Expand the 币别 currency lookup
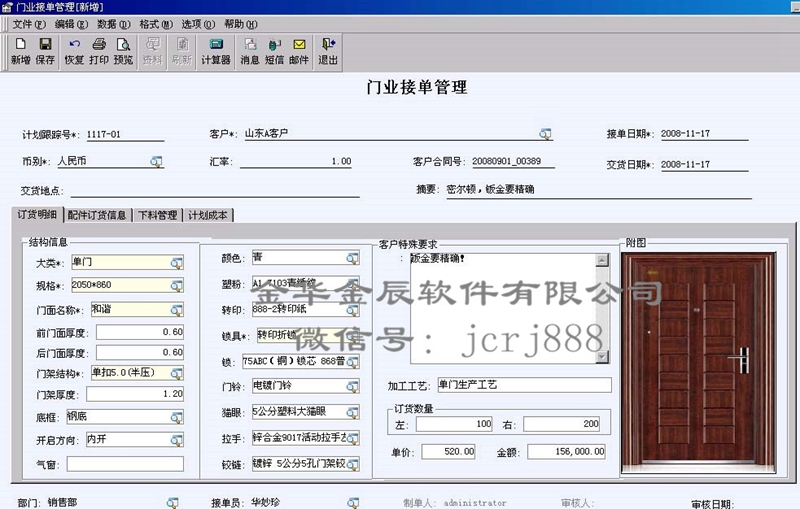 [156, 161]
